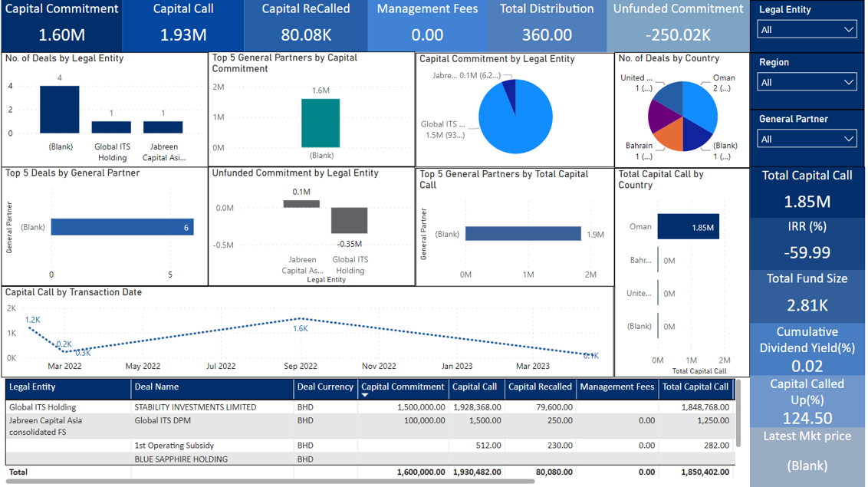Image resolution: width=868 pixels, height=487 pixels.
Task: Select the teal bar in Top 5 General Partners chart
Action: [x=321, y=123]
